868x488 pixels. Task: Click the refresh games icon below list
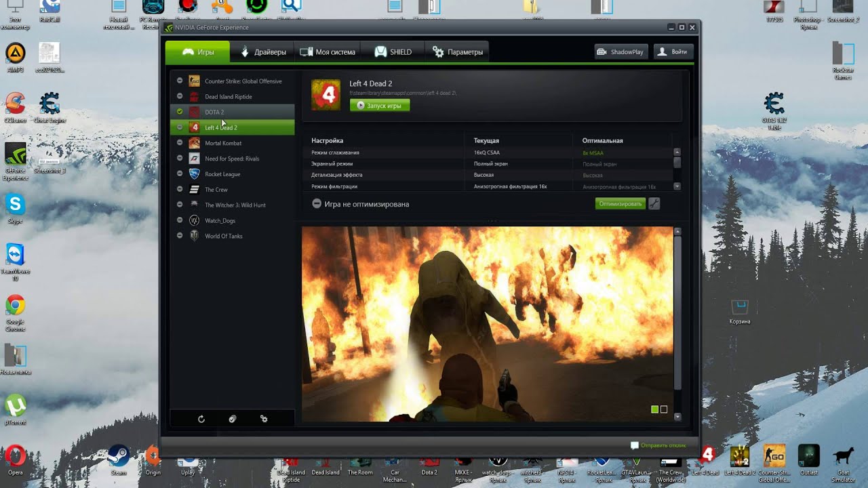201,419
